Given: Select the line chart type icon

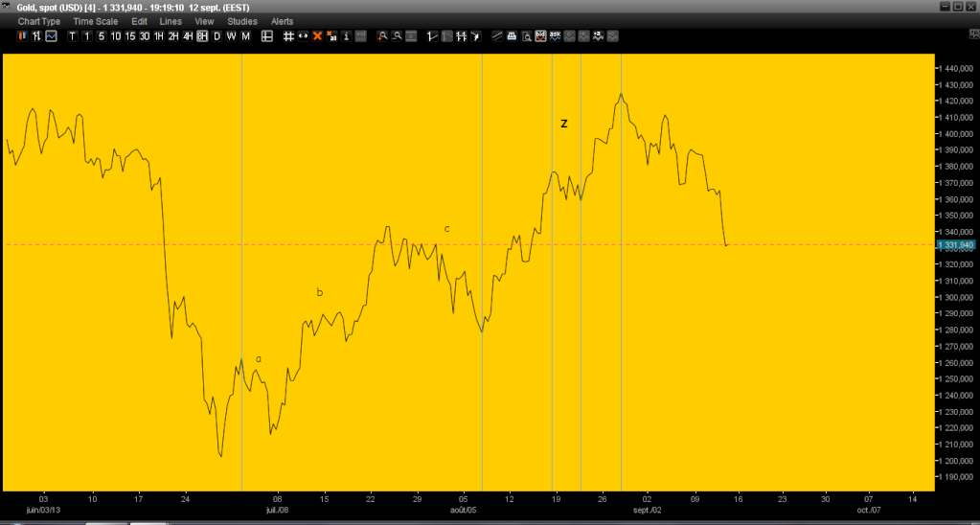Looking at the screenshot, I should tap(51, 36).
